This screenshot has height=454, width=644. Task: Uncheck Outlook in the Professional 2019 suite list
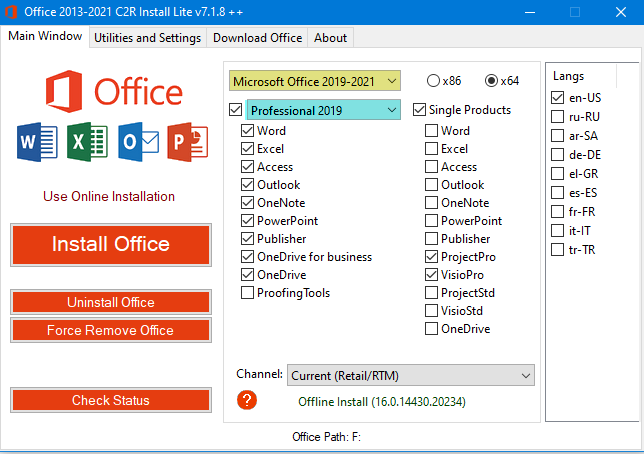[247, 185]
